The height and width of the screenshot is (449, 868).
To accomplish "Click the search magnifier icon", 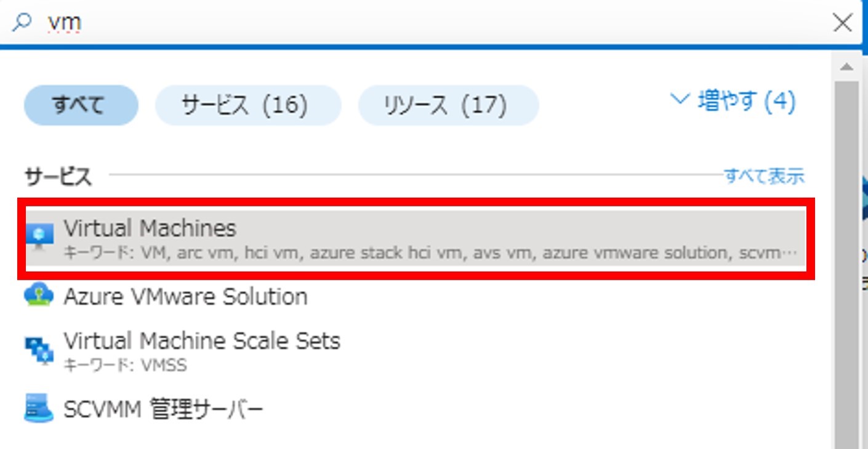I will [22, 23].
